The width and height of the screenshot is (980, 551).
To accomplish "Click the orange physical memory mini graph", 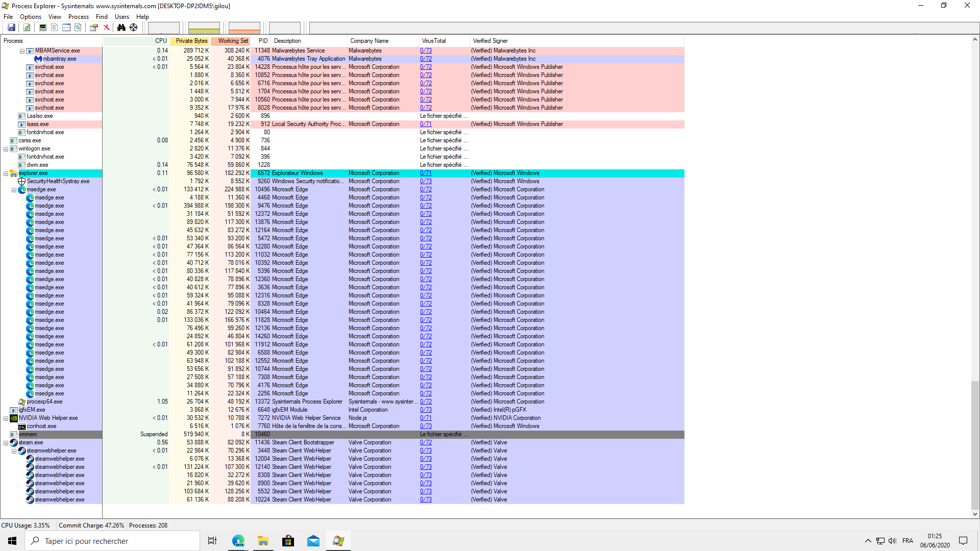I will [x=244, y=28].
